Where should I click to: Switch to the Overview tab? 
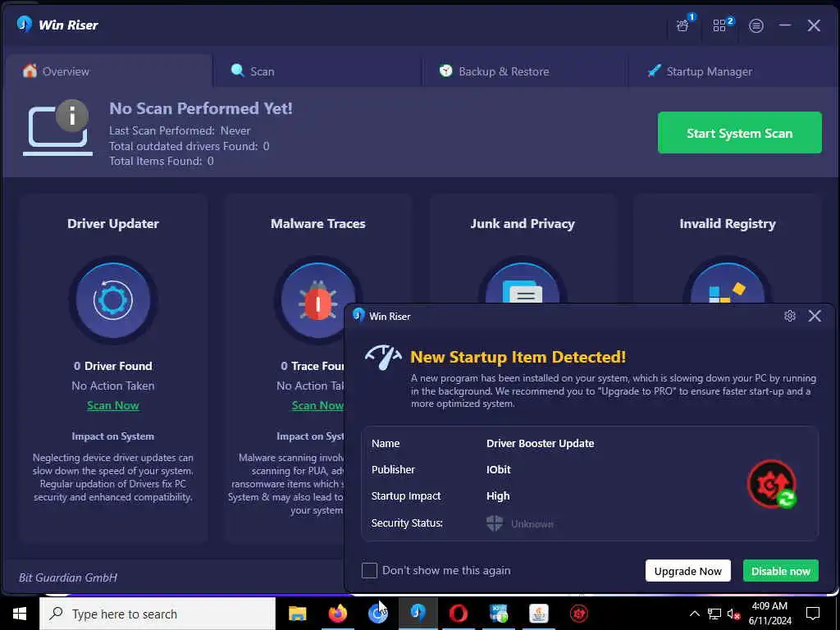pyautogui.click(x=107, y=71)
